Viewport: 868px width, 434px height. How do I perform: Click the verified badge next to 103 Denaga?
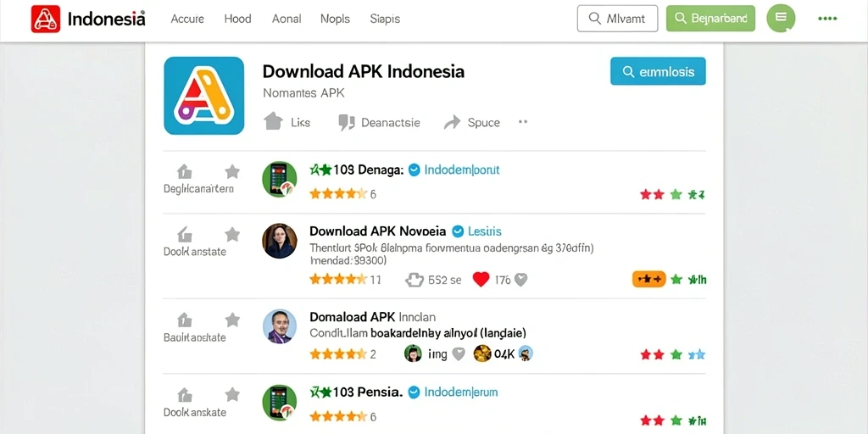[x=414, y=170]
